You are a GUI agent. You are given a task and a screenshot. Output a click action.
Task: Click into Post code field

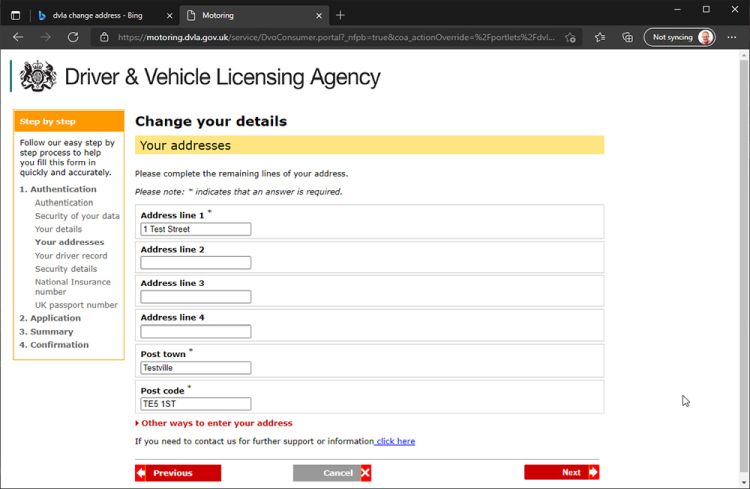pos(196,404)
